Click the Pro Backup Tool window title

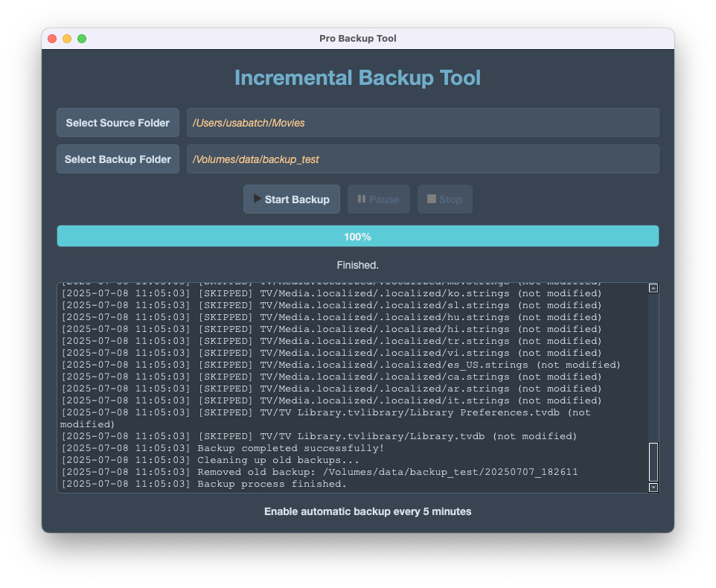357,39
